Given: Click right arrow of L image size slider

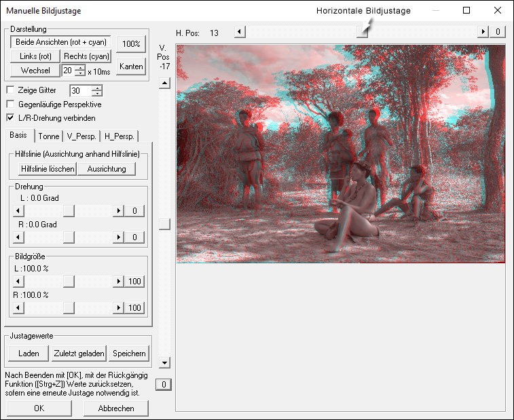Looking at the screenshot, I should (x=120, y=282).
